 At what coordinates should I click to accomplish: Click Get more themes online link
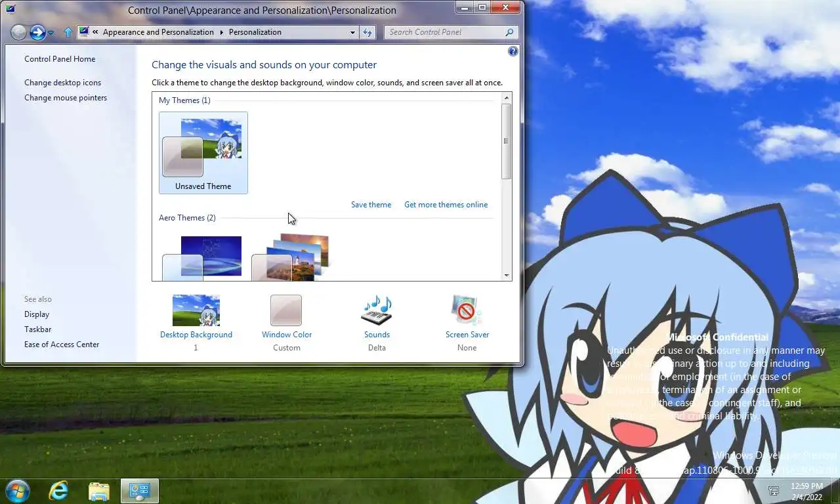coord(446,205)
